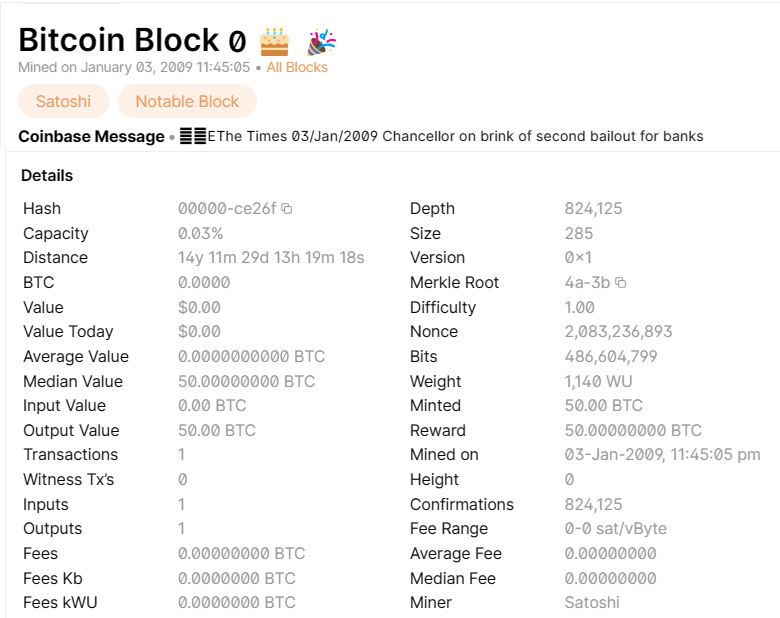Copy the block hash value

[x=287, y=208]
